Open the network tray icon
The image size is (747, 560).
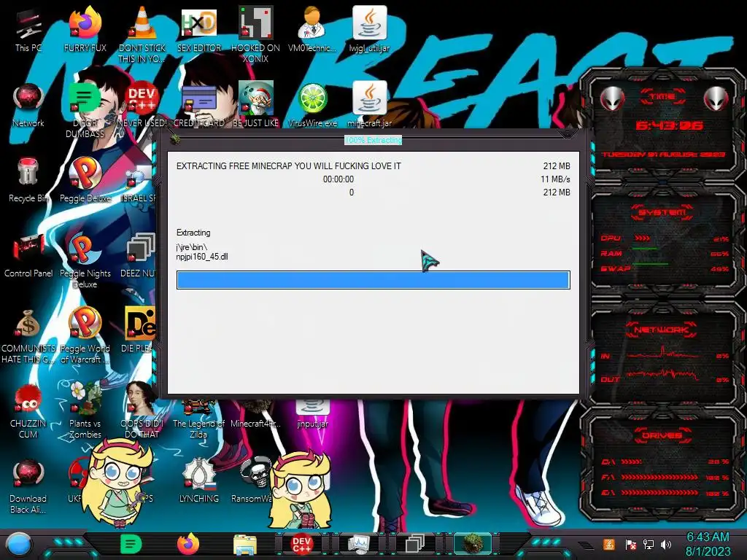[x=649, y=545]
